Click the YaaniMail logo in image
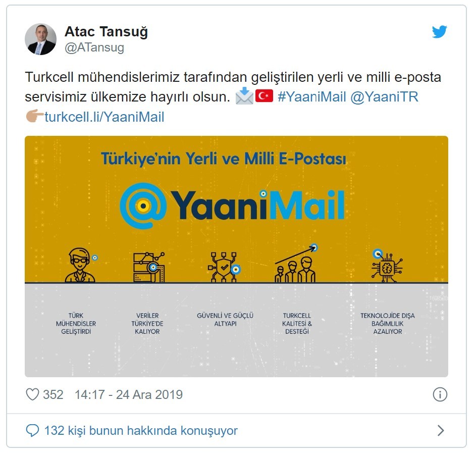The height and width of the screenshot is (455, 476). (232, 206)
